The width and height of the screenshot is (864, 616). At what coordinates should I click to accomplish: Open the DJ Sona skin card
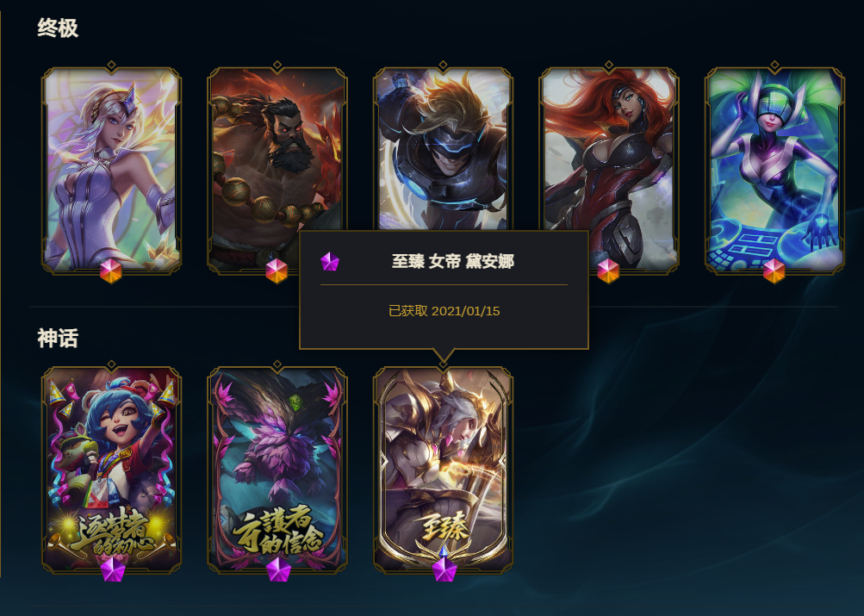(774, 171)
